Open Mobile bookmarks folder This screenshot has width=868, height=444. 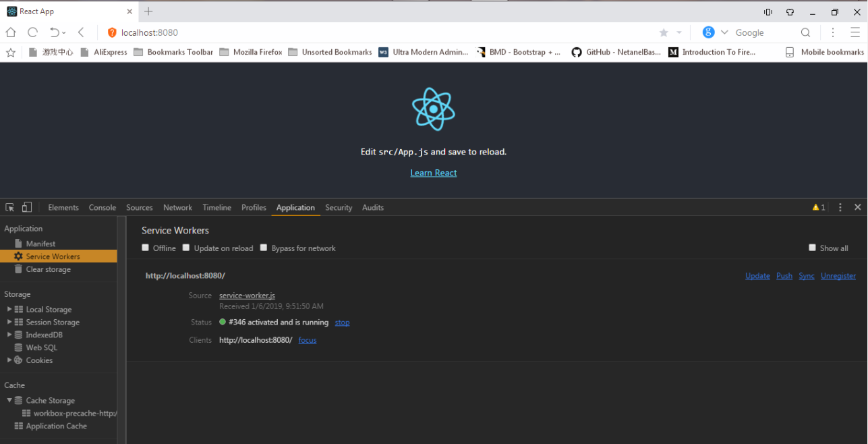pos(824,52)
